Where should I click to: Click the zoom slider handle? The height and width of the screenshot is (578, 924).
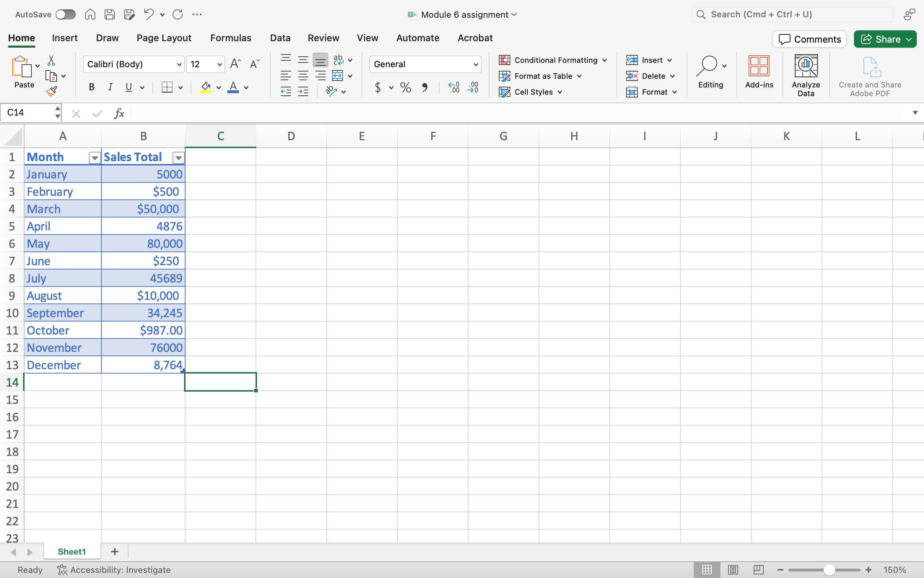pos(829,570)
